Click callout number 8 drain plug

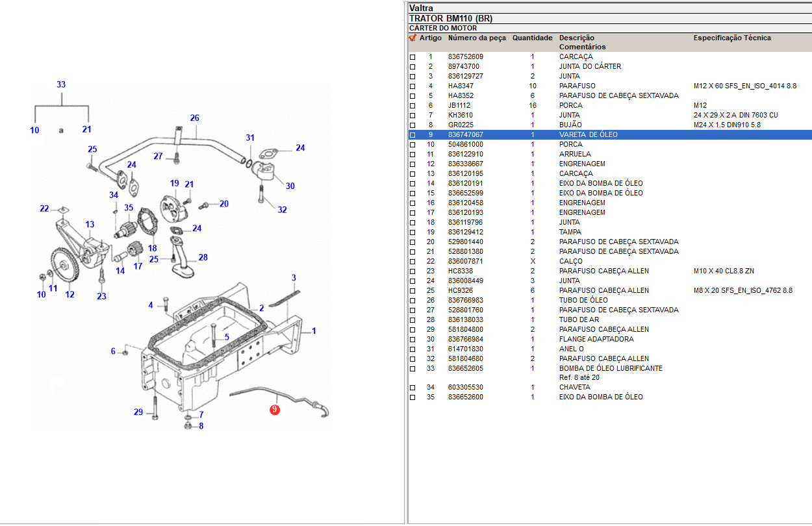point(201,426)
